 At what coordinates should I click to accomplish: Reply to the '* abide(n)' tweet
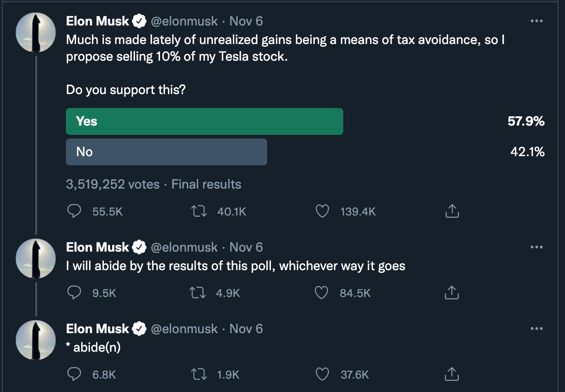(74, 374)
